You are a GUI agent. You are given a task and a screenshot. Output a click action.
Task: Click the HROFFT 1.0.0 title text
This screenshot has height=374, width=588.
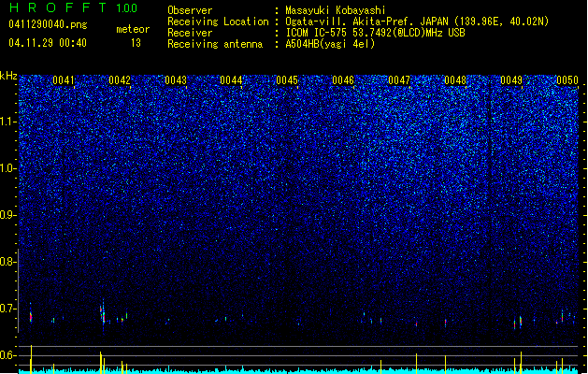74,7
